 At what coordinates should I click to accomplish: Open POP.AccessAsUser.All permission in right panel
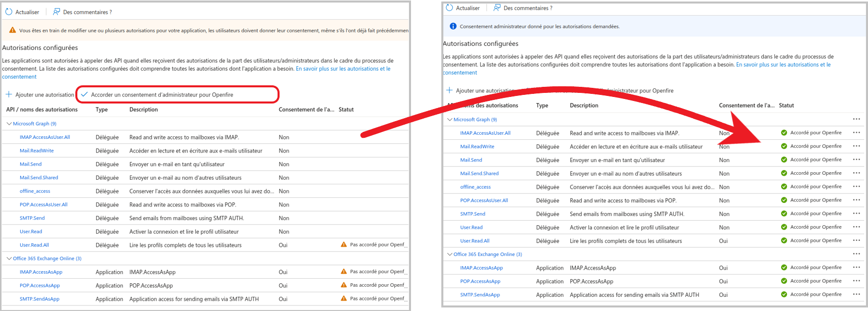[484, 200]
